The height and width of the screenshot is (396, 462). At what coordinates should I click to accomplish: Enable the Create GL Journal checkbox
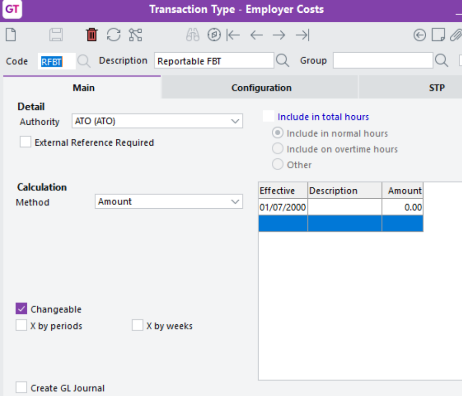point(21,387)
